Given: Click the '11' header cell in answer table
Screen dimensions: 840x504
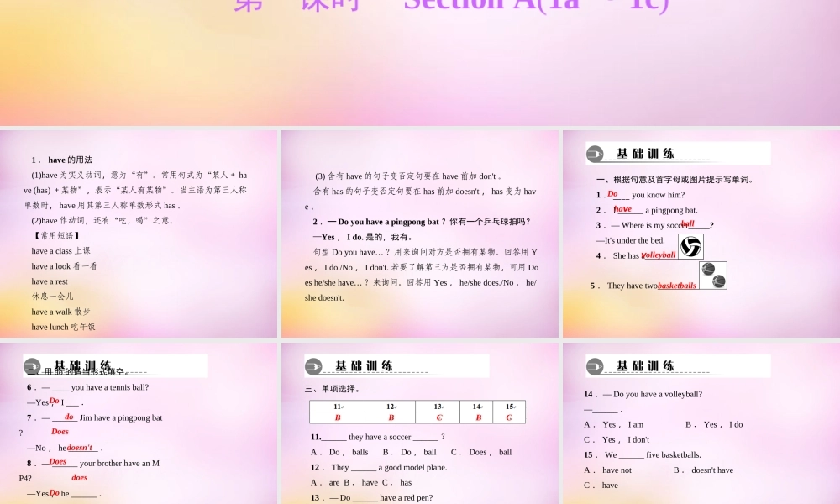Looking at the screenshot, I should [x=336, y=406].
